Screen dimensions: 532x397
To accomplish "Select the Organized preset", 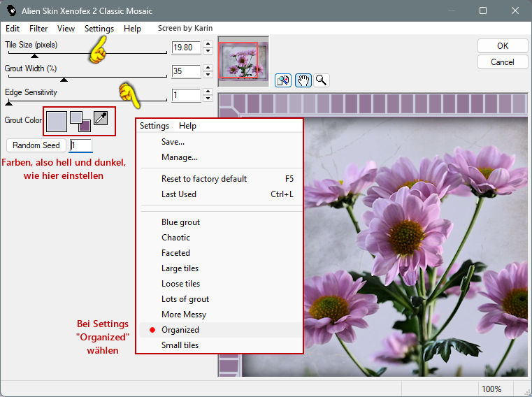I will pyautogui.click(x=180, y=330).
